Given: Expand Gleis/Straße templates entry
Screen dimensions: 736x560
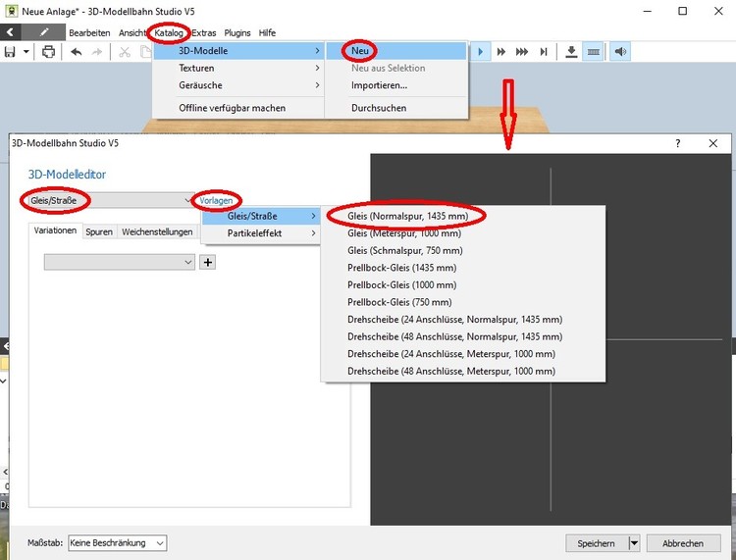Looking at the screenshot, I should [x=261, y=216].
